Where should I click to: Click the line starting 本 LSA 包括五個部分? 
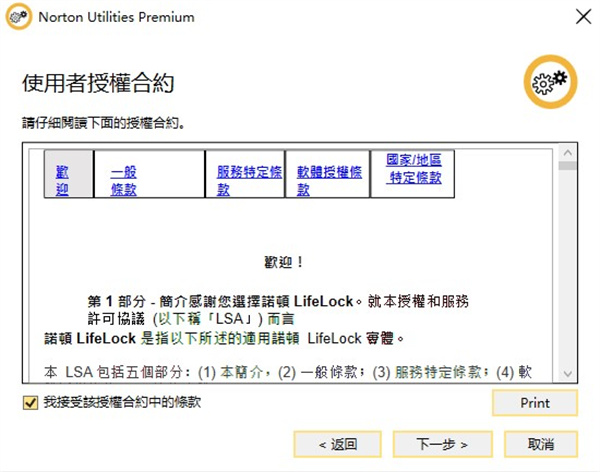point(288,372)
